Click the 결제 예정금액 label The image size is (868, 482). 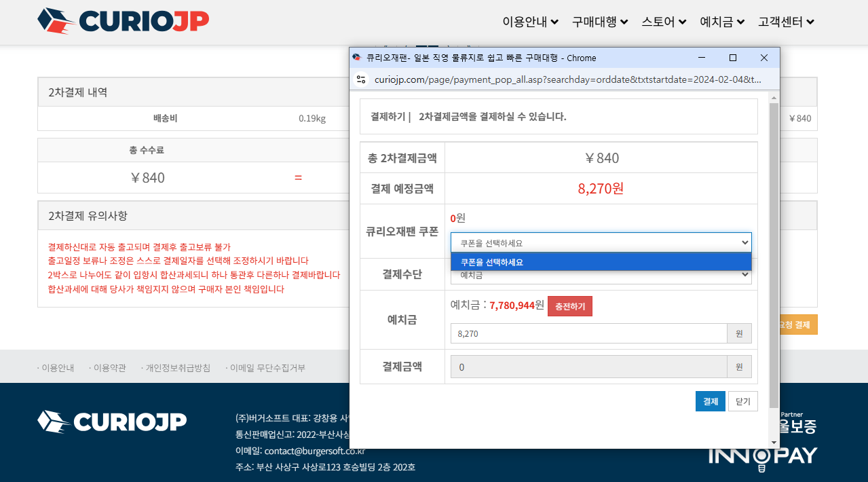click(x=402, y=189)
